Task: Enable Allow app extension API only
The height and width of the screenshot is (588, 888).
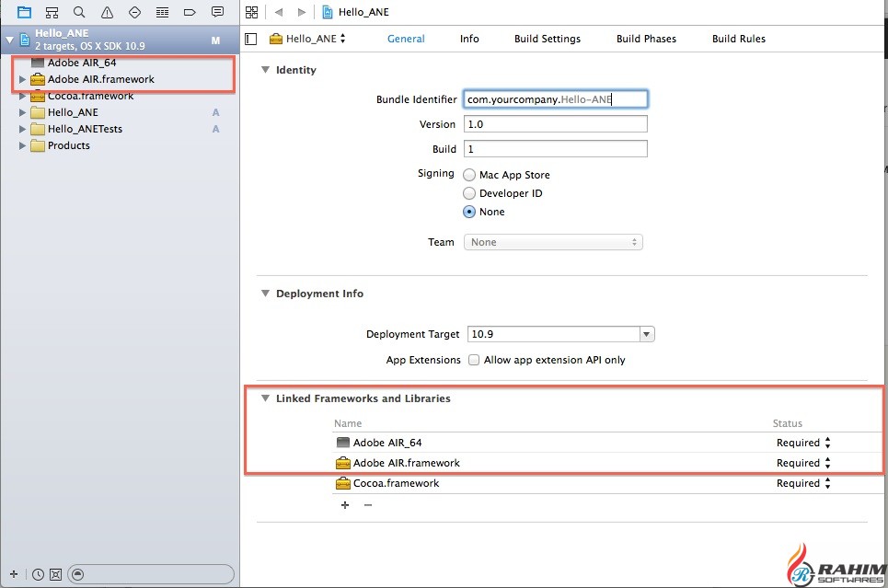Action: click(x=474, y=360)
